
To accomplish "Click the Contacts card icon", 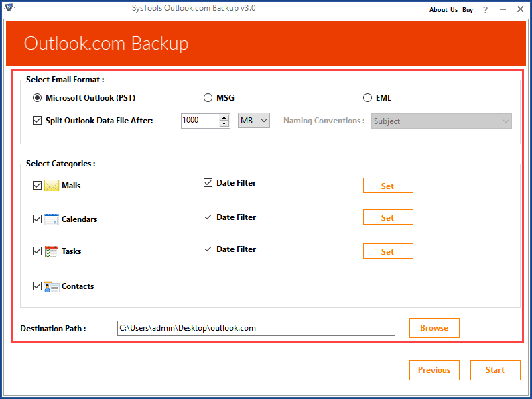I will click(x=52, y=286).
